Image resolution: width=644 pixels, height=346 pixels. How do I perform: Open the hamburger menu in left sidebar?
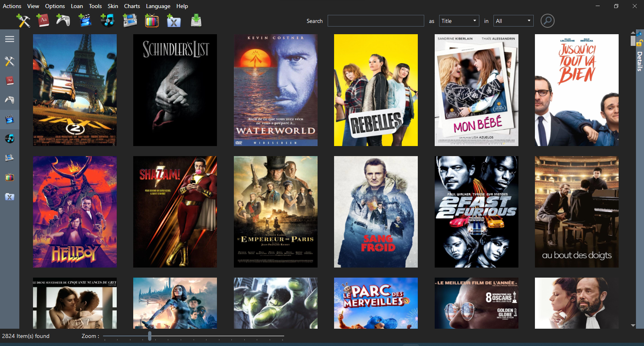coord(10,39)
